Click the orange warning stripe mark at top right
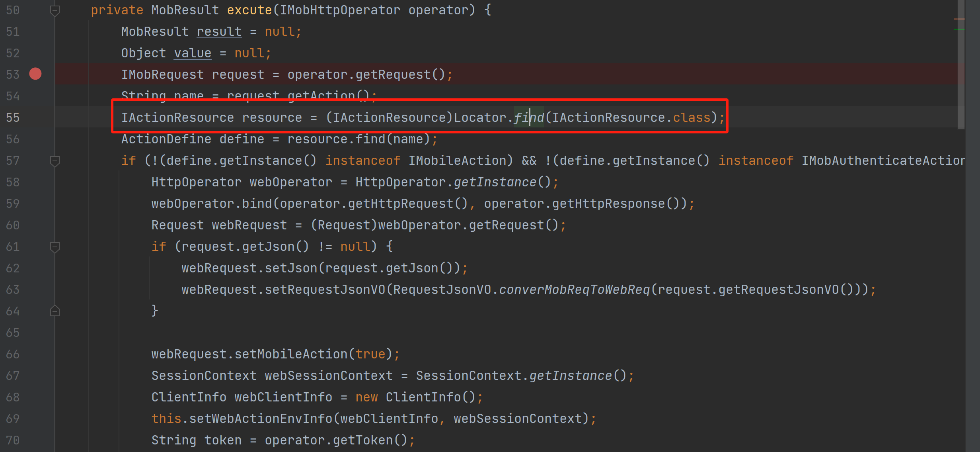The image size is (980, 452). (x=959, y=19)
